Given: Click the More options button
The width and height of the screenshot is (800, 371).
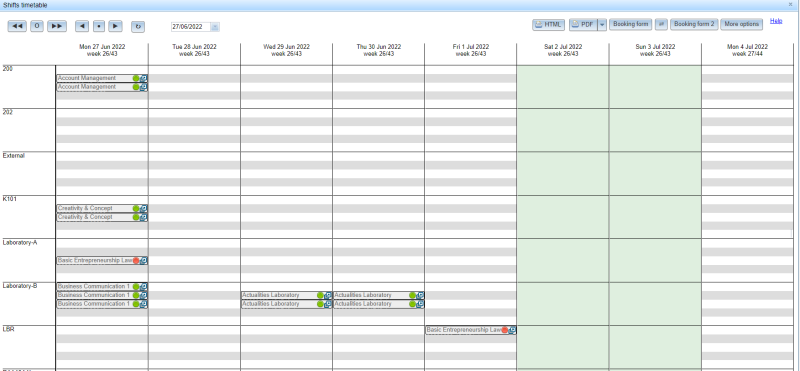Looking at the screenshot, I should pos(742,24).
